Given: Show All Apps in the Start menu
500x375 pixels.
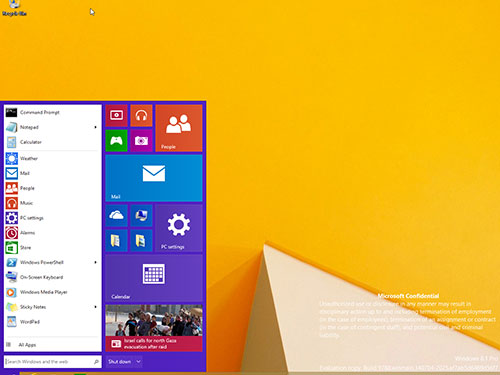Looking at the screenshot, I should pos(53,345).
